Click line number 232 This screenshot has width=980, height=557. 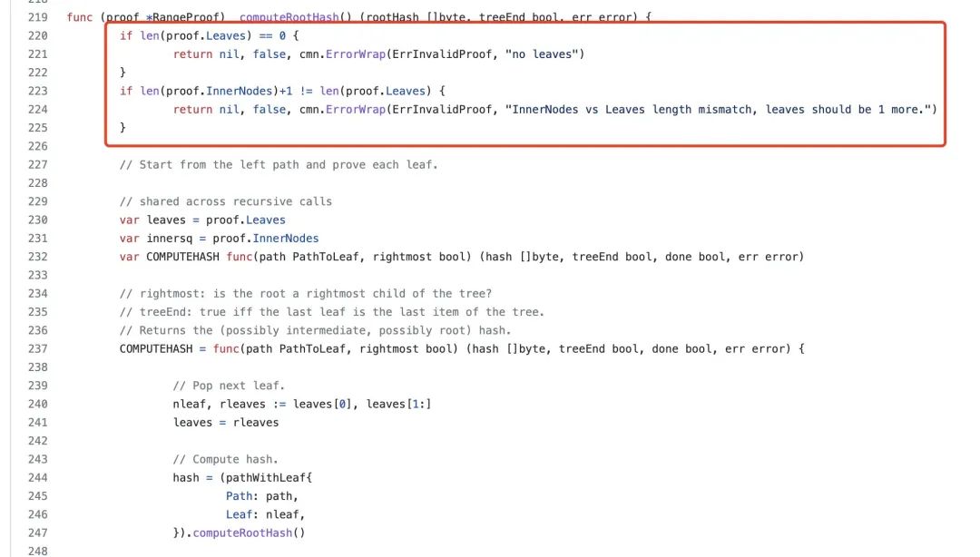click(x=37, y=257)
